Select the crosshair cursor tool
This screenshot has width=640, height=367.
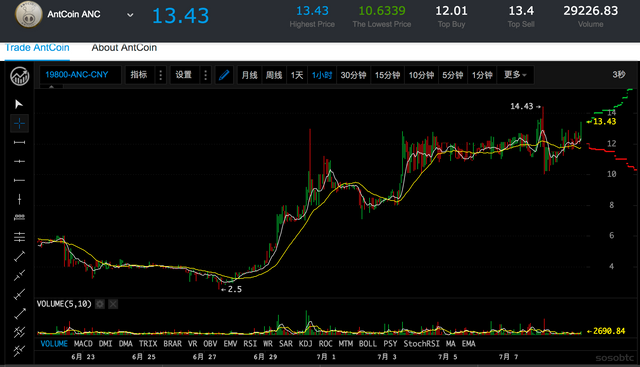tap(19, 123)
